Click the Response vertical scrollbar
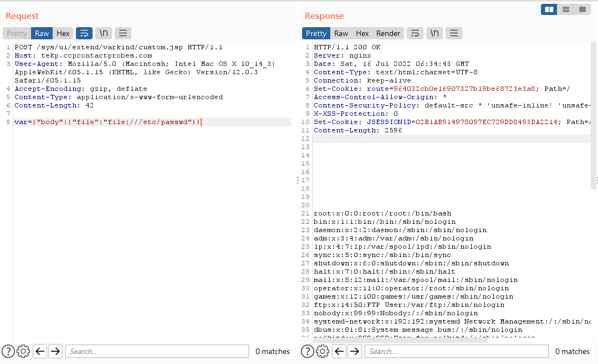Image resolution: width=598 pixels, height=364 pixels. pyautogui.click(x=594, y=115)
